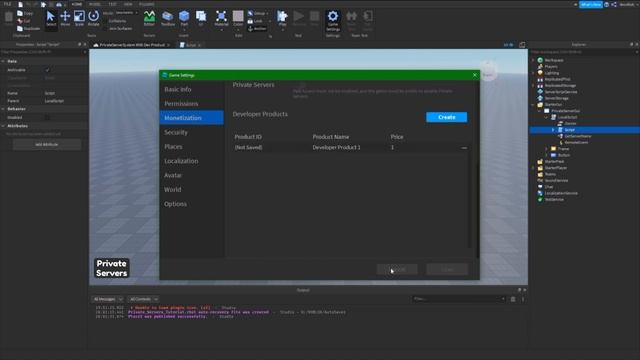
Task: Switch to the HOME ribbon tab
Action: [x=77, y=4]
